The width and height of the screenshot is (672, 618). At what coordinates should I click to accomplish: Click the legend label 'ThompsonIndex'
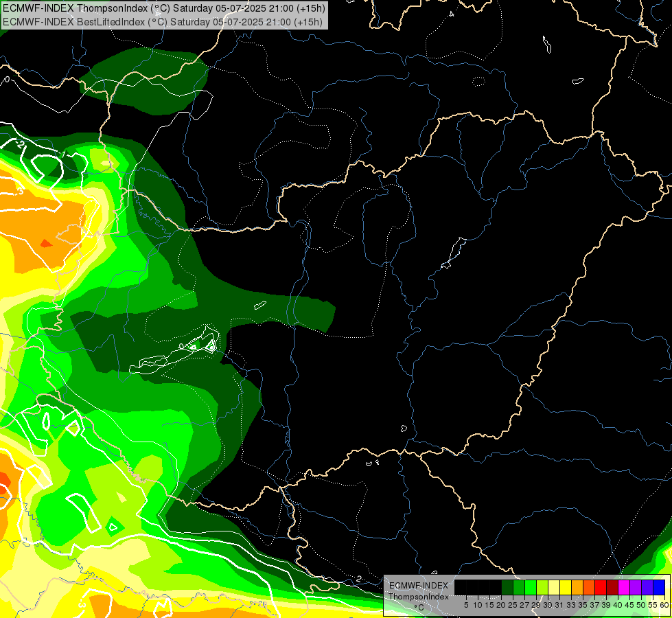(418, 597)
